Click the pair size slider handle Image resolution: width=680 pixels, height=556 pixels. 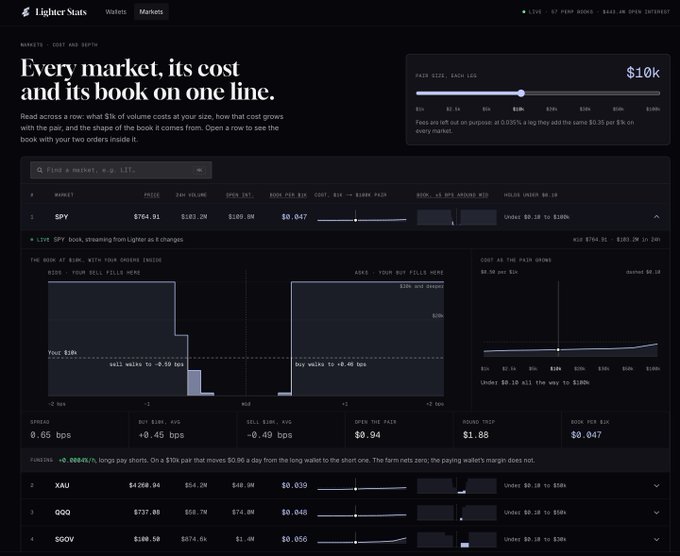[521, 93]
